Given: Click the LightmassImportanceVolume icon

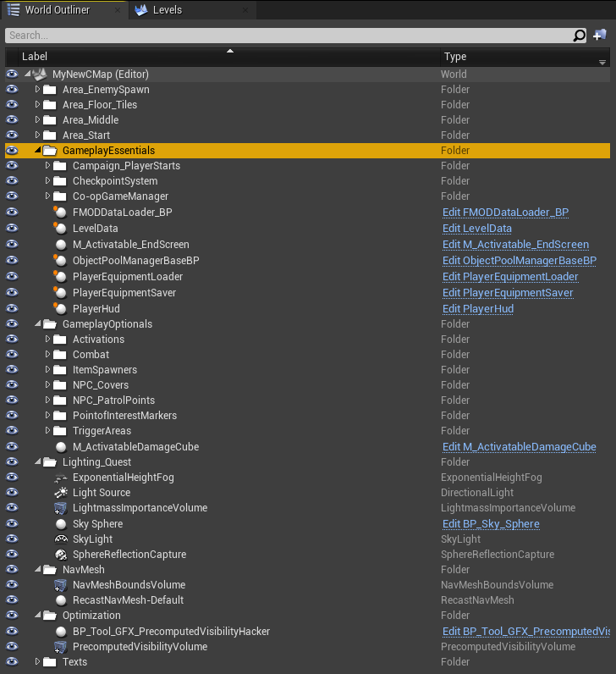Looking at the screenshot, I should click(60, 508).
